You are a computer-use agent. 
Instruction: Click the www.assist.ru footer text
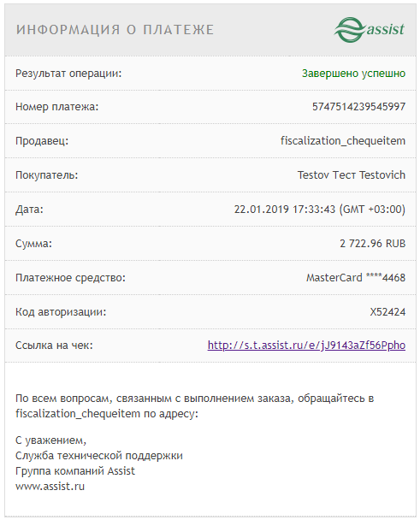(x=50, y=486)
